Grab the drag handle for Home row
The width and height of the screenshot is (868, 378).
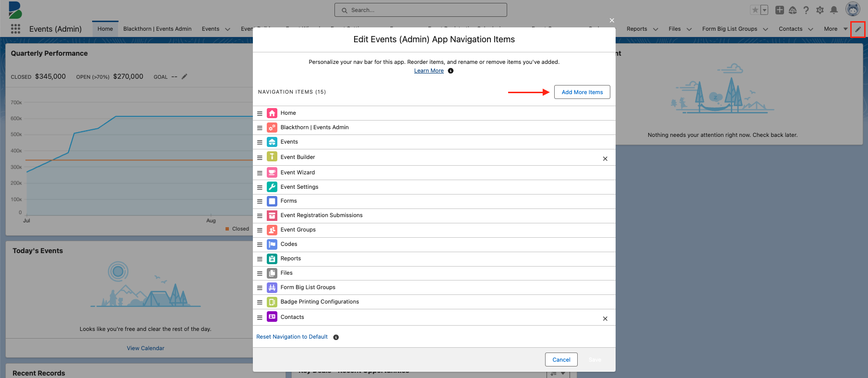pos(260,113)
